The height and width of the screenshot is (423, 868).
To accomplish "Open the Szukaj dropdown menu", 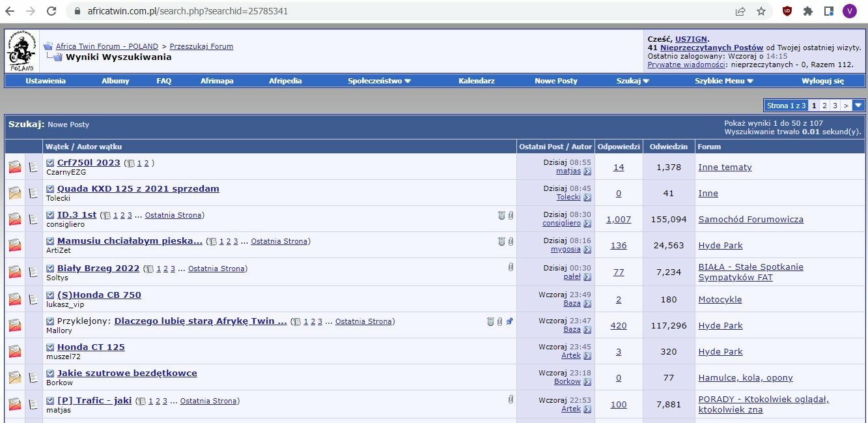I will tap(633, 81).
